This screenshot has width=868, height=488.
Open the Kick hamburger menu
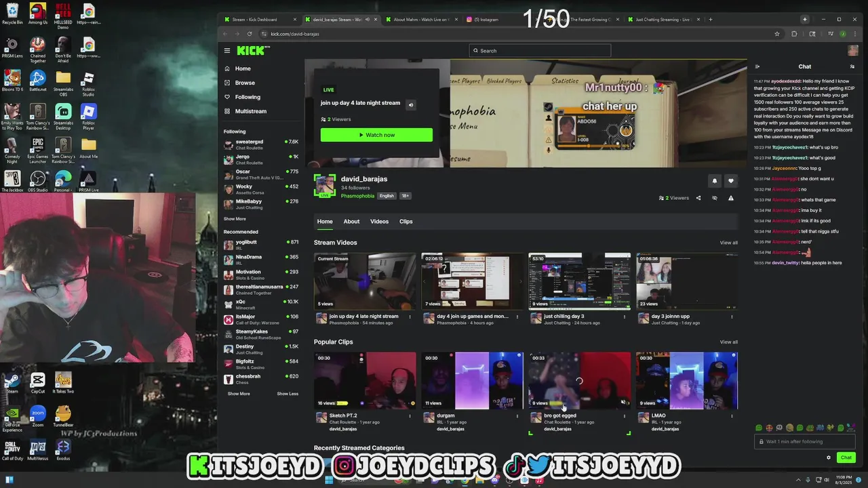pyautogui.click(x=227, y=50)
